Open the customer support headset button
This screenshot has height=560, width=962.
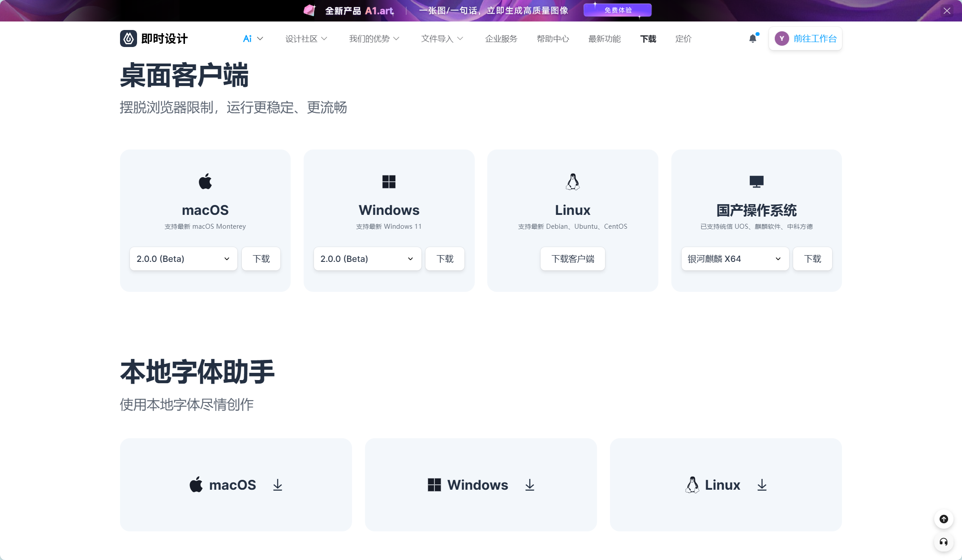pyautogui.click(x=944, y=542)
